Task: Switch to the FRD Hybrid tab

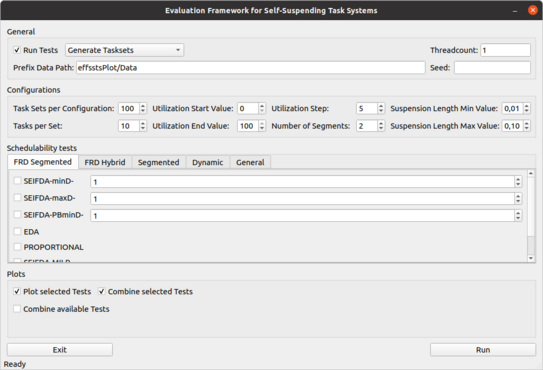Action: (105, 162)
